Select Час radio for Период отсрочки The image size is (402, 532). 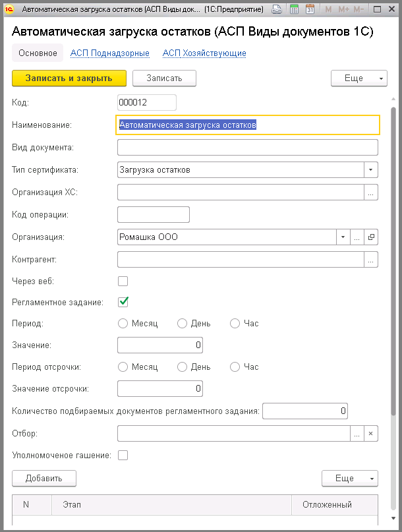235,367
